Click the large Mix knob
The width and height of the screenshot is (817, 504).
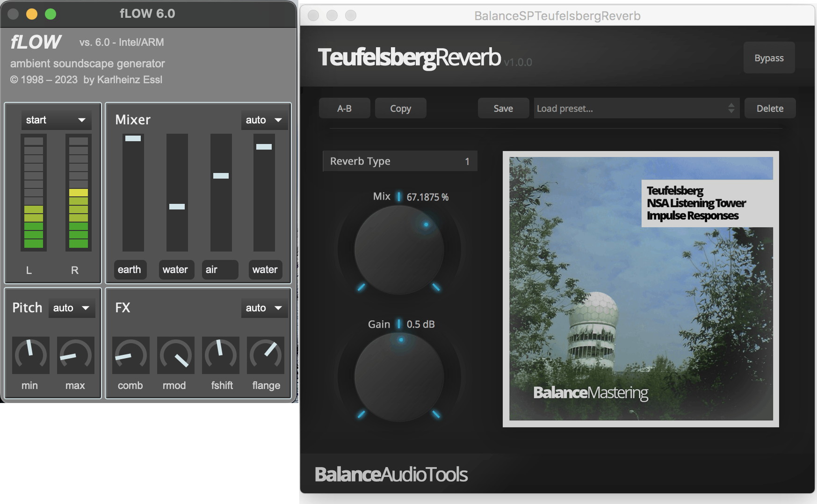pyautogui.click(x=399, y=250)
